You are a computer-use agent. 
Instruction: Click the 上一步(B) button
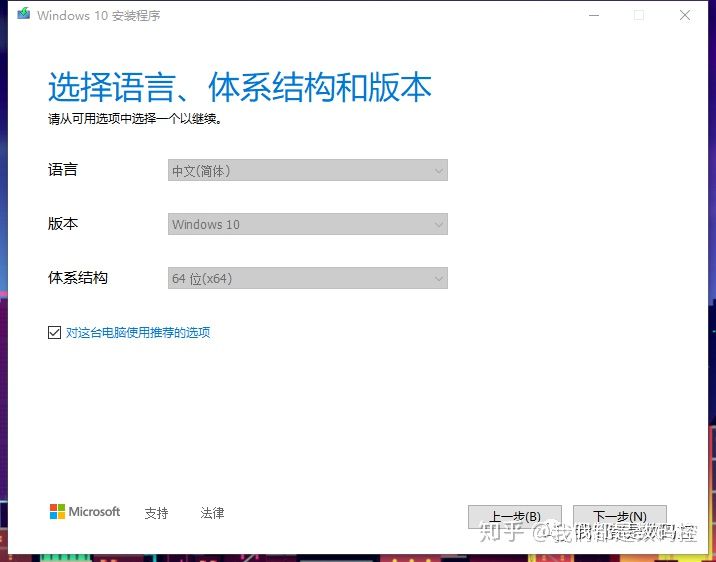pyautogui.click(x=515, y=516)
